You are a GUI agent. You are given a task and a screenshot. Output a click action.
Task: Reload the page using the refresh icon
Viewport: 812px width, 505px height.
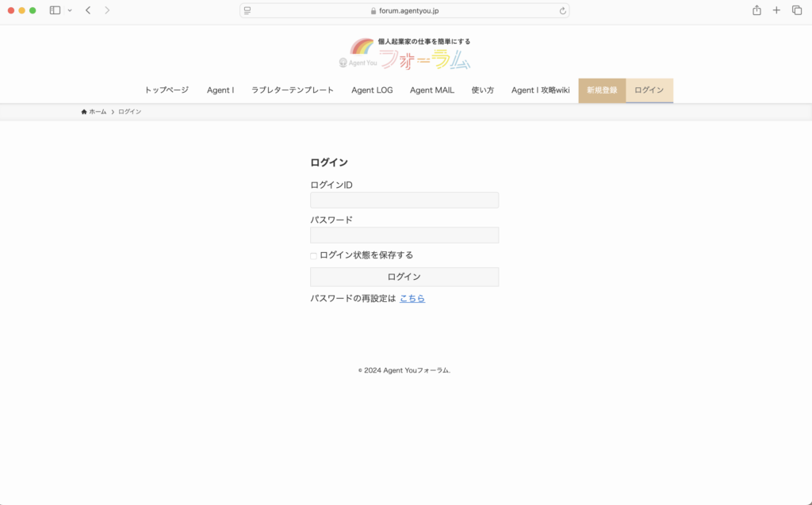tap(562, 10)
